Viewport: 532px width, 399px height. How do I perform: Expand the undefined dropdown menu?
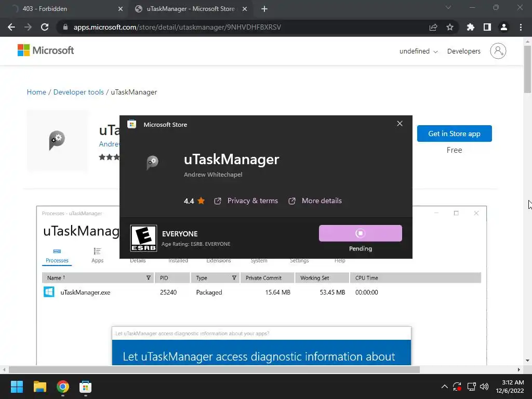click(x=418, y=51)
